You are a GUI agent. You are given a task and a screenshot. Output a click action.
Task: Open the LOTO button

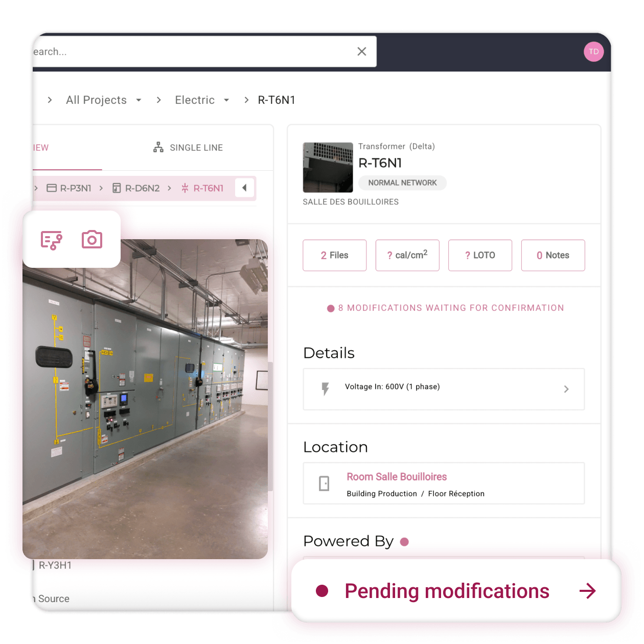480,255
